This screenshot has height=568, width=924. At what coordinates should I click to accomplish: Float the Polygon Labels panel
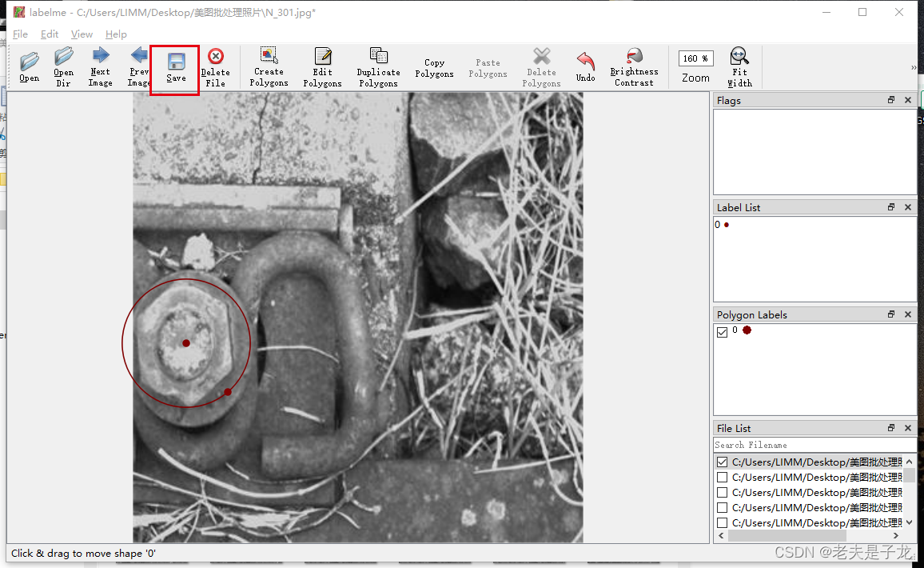(x=891, y=314)
